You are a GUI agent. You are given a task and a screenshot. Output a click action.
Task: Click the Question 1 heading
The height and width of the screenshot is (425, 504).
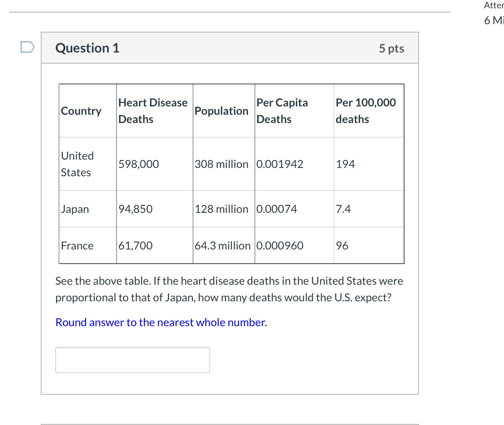(x=87, y=48)
